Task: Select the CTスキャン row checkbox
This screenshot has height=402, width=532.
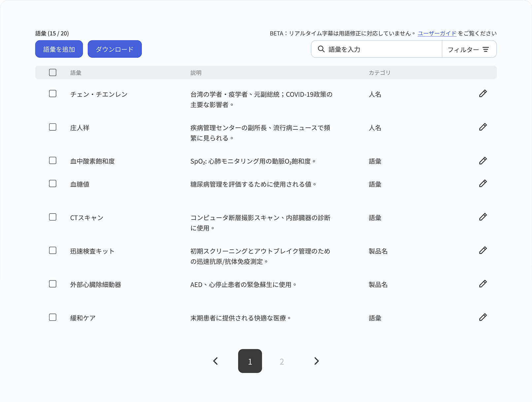Action: tap(53, 217)
